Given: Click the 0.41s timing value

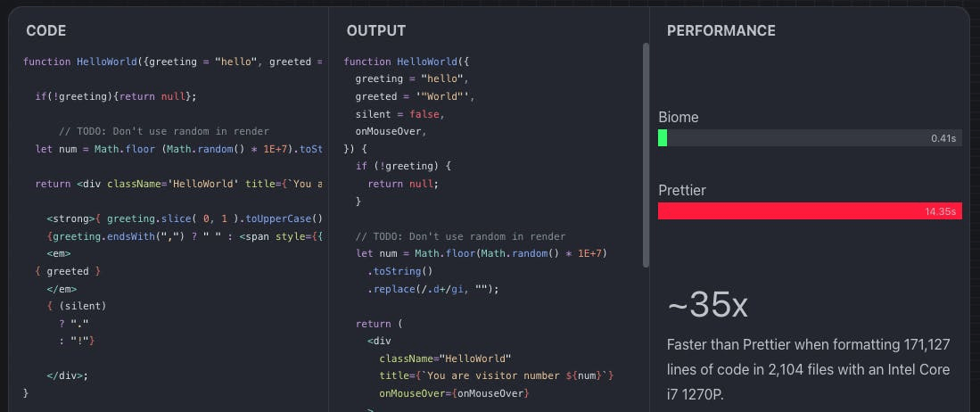Looking at the screenshot, I should click(943, 139).
